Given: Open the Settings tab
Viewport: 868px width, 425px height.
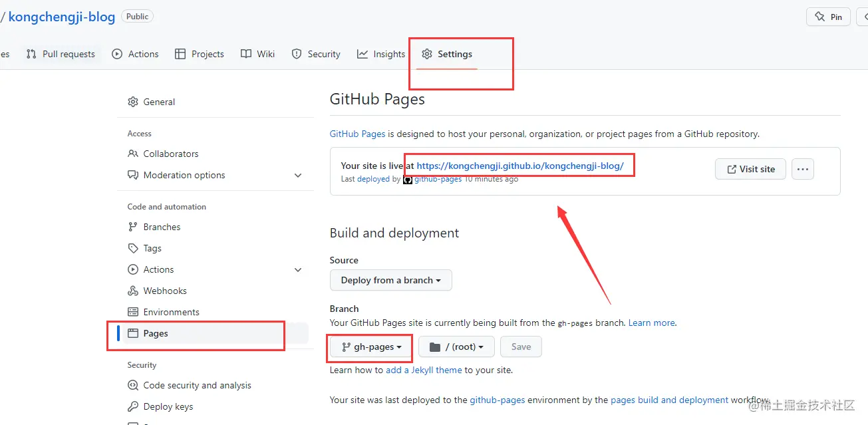Looking at the screenshot, I should 447,54.
